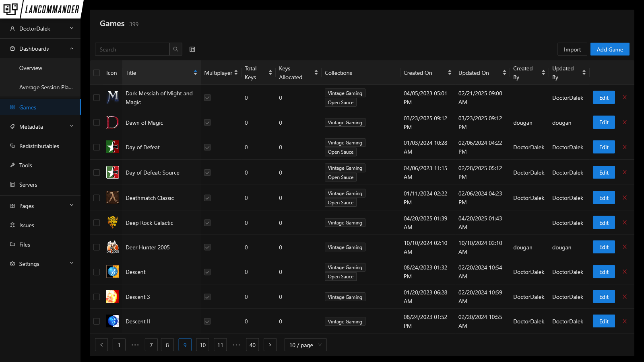Expand the Metadata sidebar menu
Viewport: 644px width, 362px height.
pos(40,127)
